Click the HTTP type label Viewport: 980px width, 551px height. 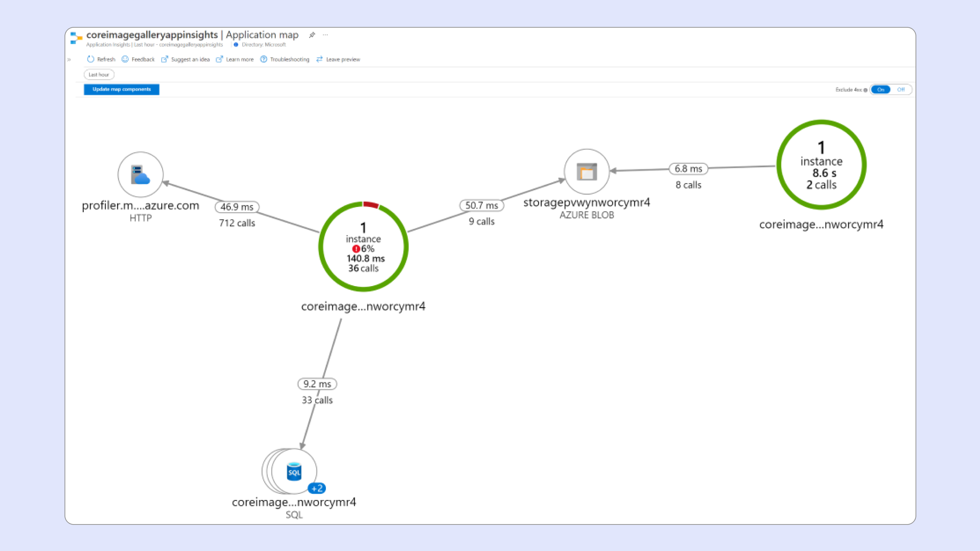pos(140,218)
